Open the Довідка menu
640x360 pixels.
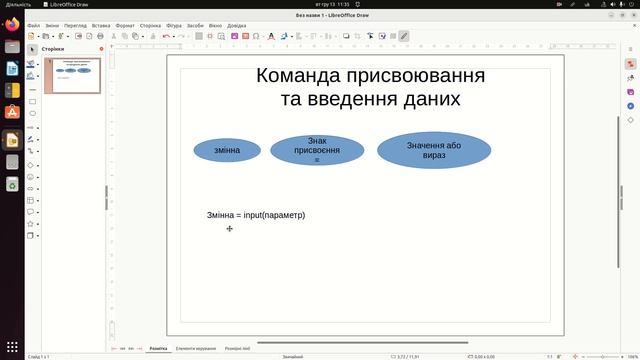[x=237, y=26]
